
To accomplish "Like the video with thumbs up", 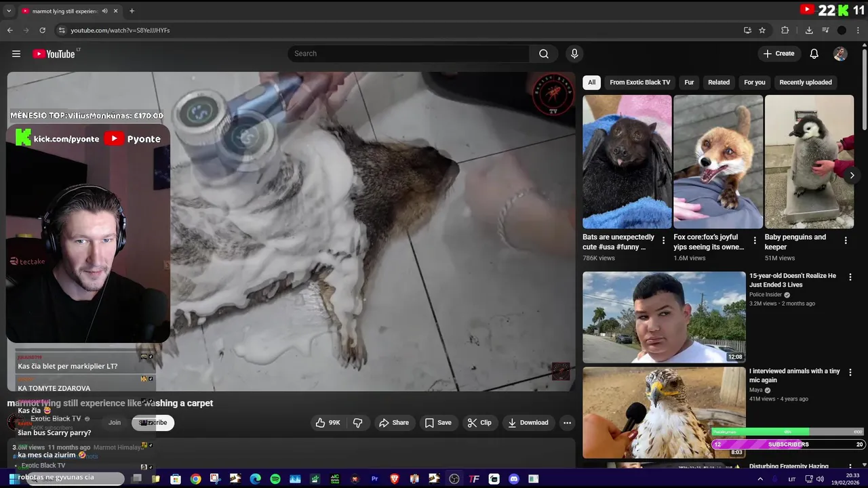I will click(328, 423).
